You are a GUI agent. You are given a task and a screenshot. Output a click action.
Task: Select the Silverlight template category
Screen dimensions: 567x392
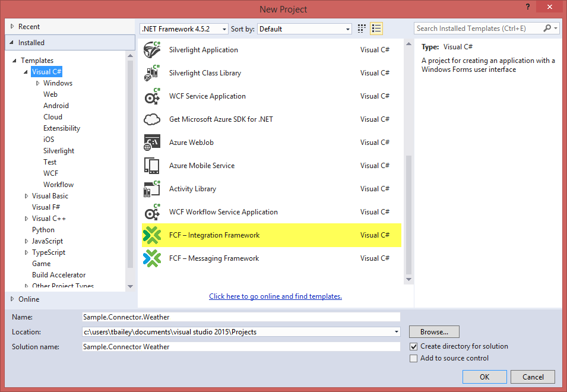click(59, 151)
